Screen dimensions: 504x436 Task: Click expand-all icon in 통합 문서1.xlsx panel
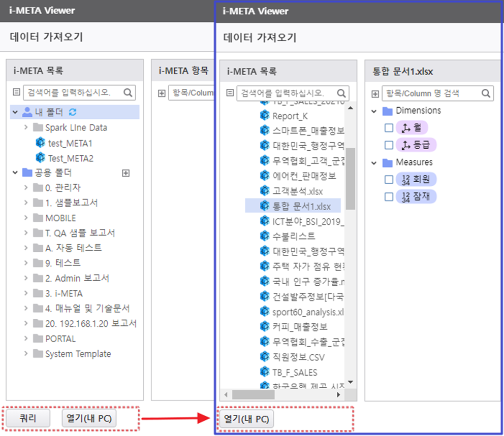(x=375, y=93)
